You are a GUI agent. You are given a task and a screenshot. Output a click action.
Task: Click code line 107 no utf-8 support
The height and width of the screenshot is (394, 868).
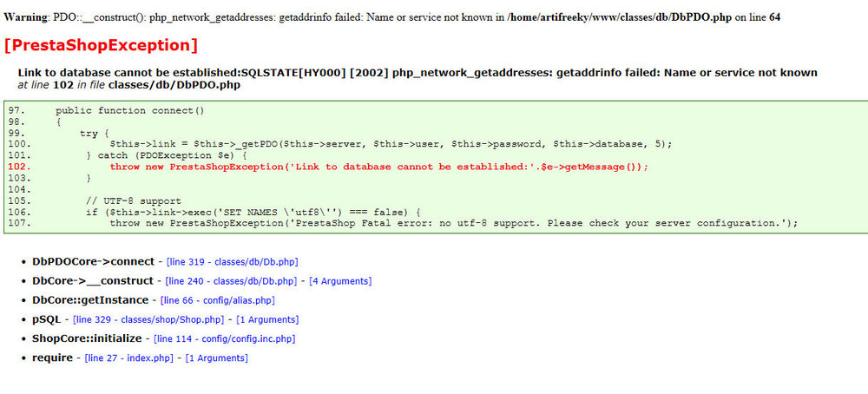click(x=454, y=223)
